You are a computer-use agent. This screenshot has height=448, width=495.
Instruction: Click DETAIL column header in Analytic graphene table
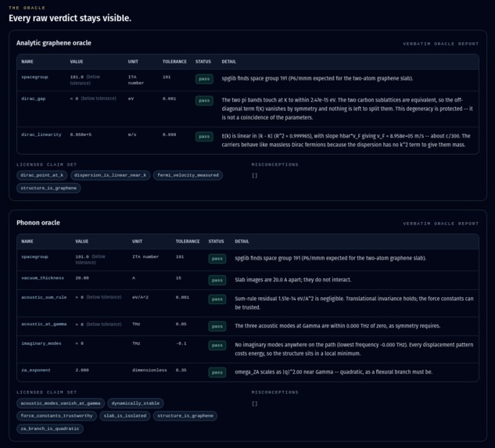tap(229, 62)
